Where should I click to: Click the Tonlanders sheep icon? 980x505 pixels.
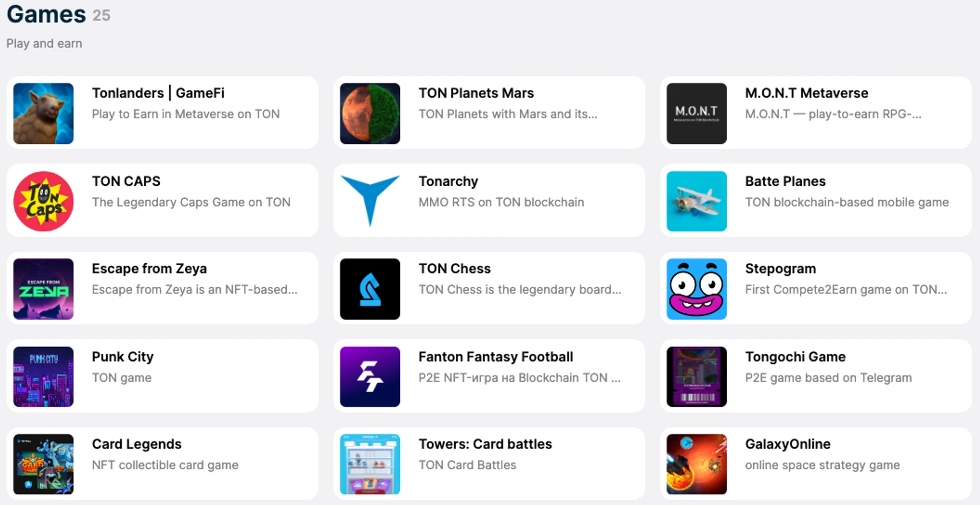click(44, 113)
